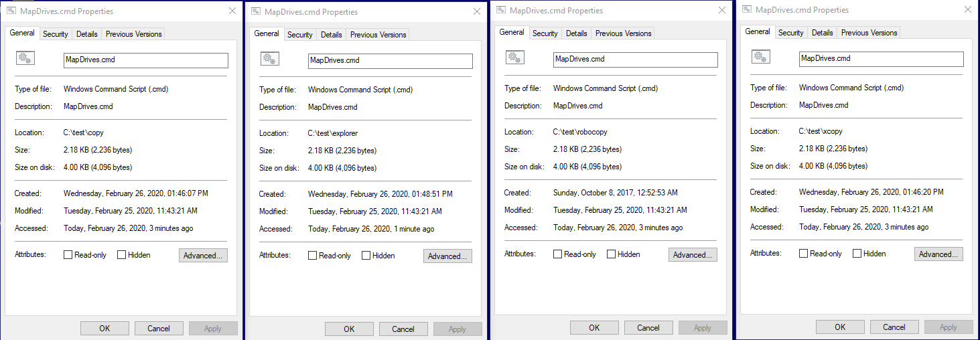Open Advanced attributes in the C:\test\copy dialog
Screen dimensions: 980x340
tap(203, 255)
